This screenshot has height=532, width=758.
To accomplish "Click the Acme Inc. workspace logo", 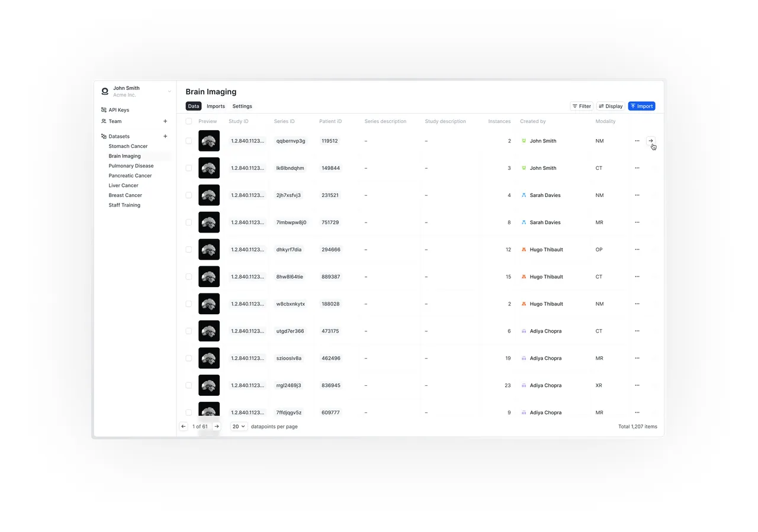I will pyautogui.click(x=105, y=91).
